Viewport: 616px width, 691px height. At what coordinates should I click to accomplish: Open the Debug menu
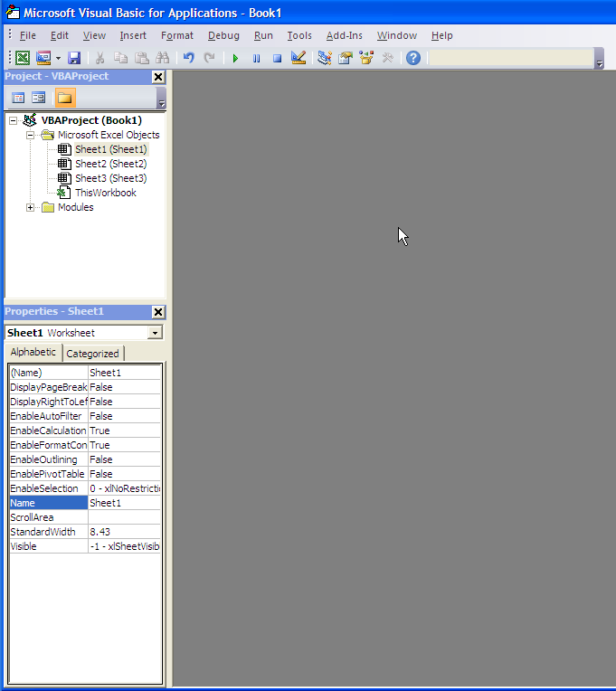[x=223, y=35]
